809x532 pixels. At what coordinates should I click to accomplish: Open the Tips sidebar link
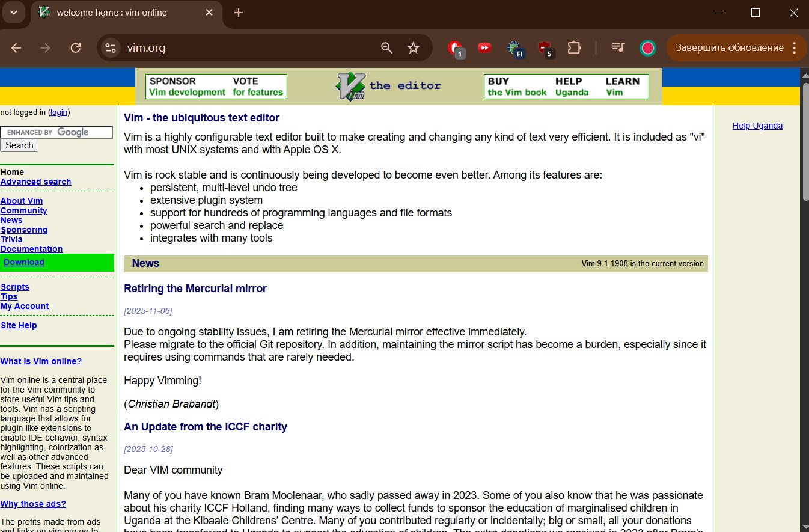pos(9,296)
